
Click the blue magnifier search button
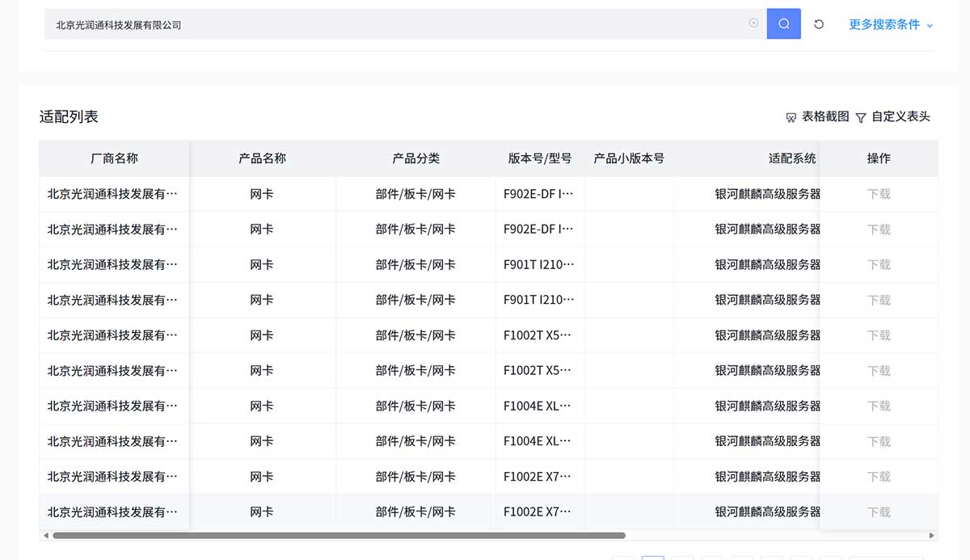point(783,24)
